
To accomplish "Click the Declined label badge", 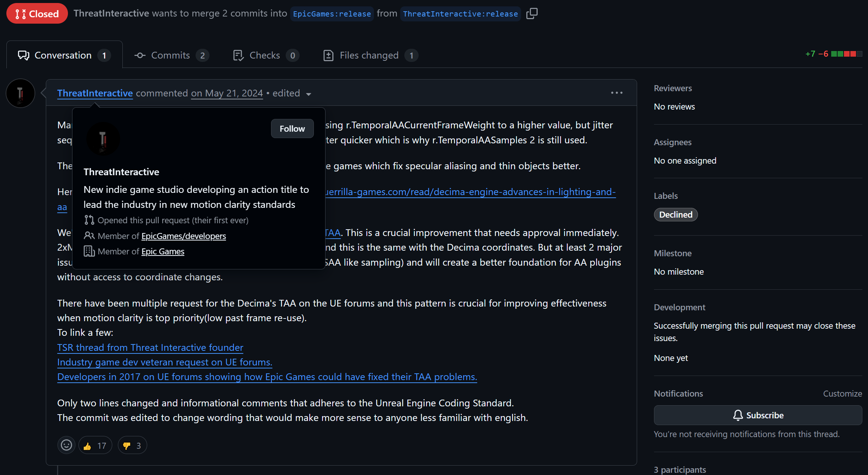I will [675, 215].
